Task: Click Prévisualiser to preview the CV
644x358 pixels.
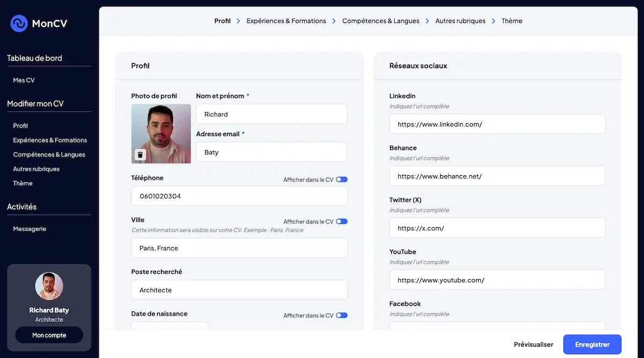Action: pyautogui.click(x=533, y=345)
